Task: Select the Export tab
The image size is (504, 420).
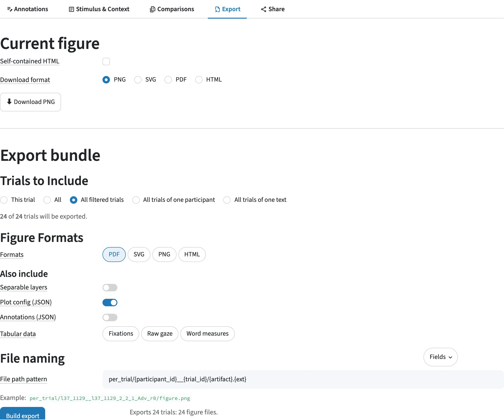Action: (227, 9)
